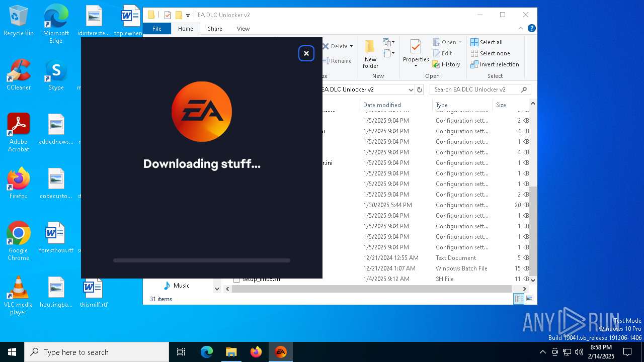This screenshot has width=644, height=362.
Task: Click Select none
Action: tap(491, 53)
